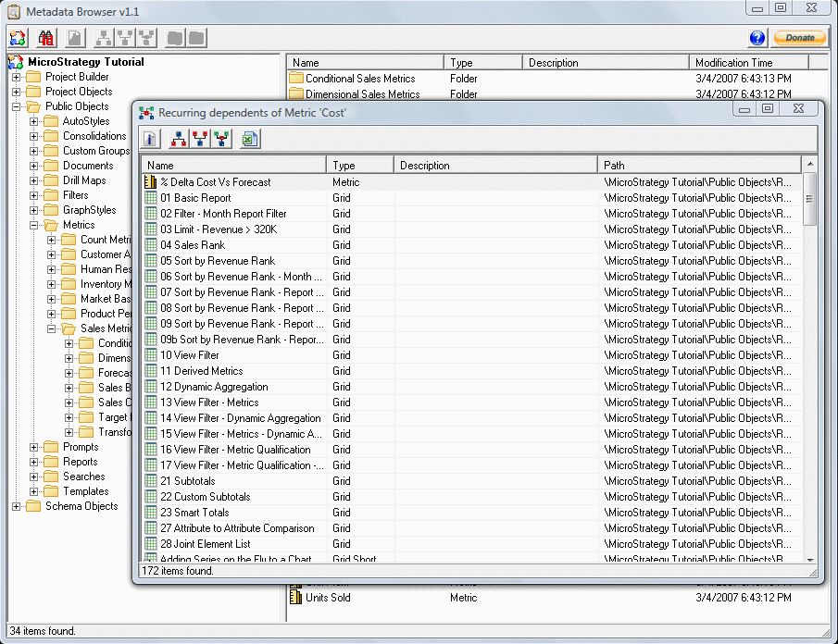The width and height of the screenshot is (838, 644).
Task: Click the Donate button
Action: pyautogui.click(x=799, y=38)
